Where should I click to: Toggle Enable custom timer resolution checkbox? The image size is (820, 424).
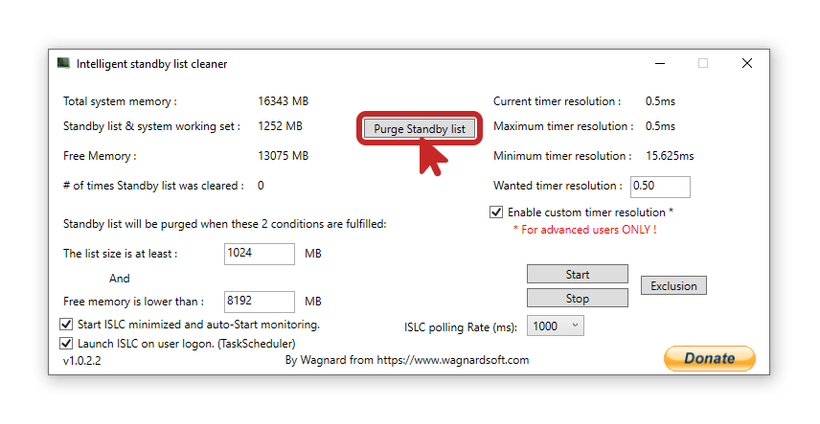tap(496, 212)
